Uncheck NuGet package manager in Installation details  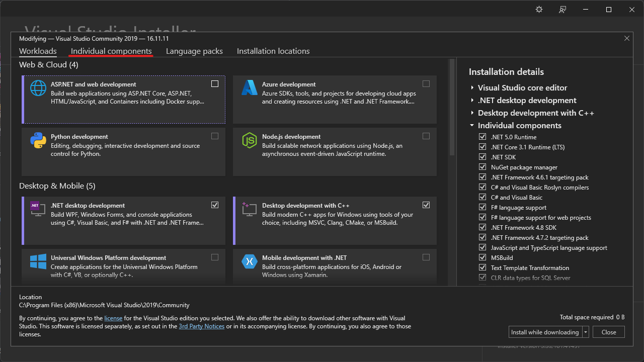point(482,167)
